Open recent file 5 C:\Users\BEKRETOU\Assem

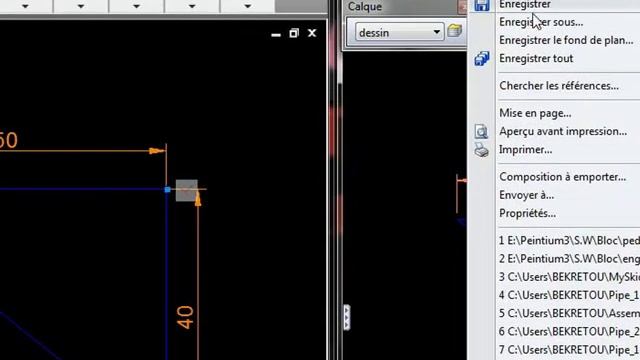coord(569,313)
